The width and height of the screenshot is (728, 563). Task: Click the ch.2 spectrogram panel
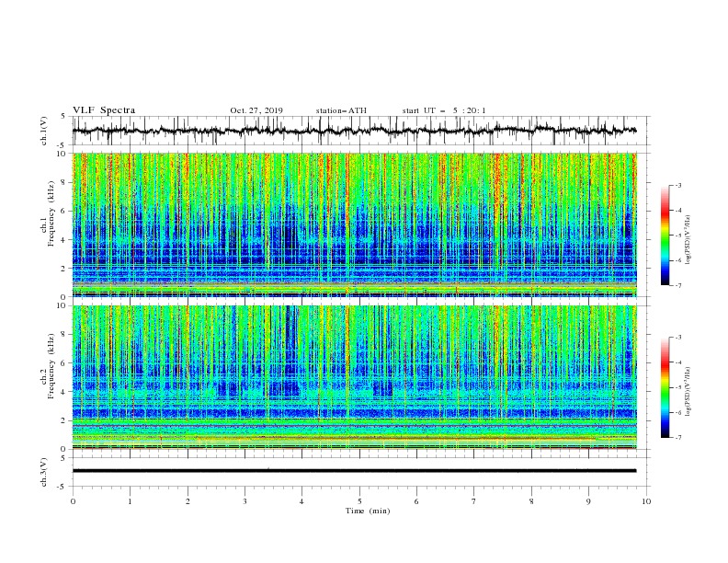(355, 377)
